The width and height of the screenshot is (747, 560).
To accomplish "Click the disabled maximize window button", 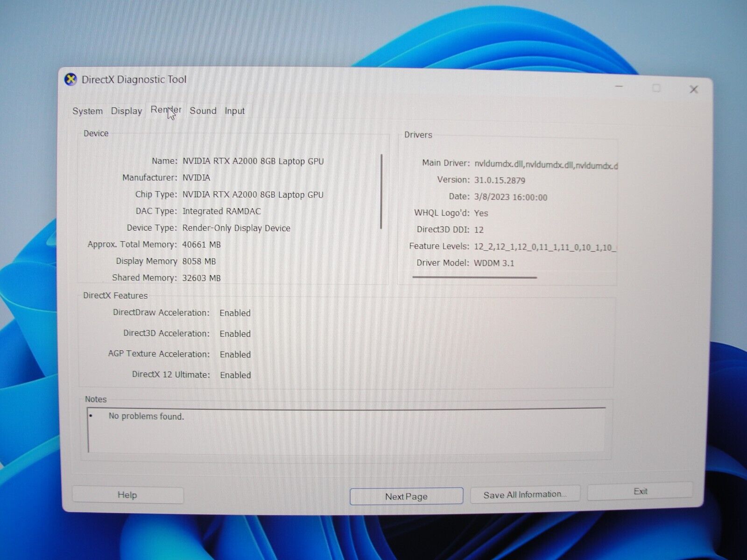I will pos(656,88).
